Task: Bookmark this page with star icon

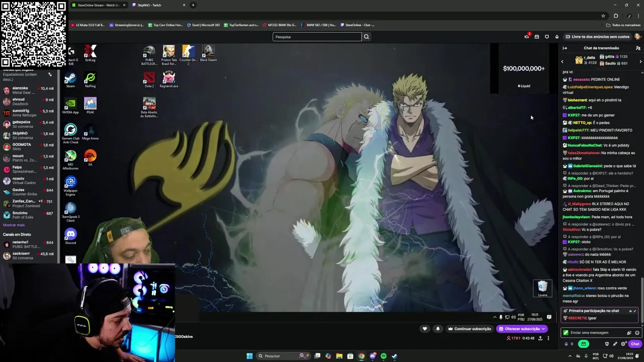Action: click(x=603, y=16)
